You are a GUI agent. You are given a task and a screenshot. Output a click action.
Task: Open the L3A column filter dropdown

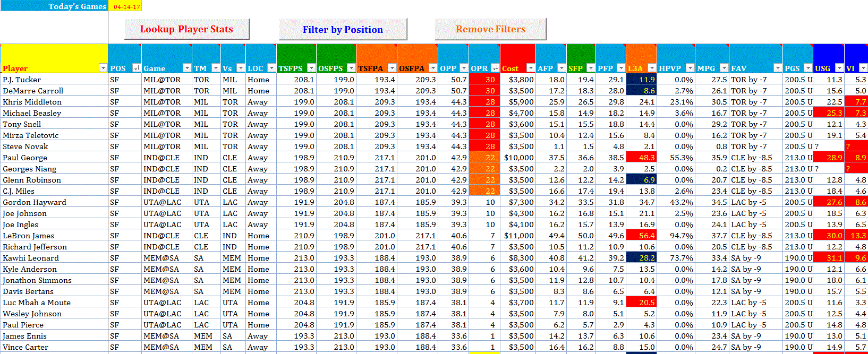(652, 68)
